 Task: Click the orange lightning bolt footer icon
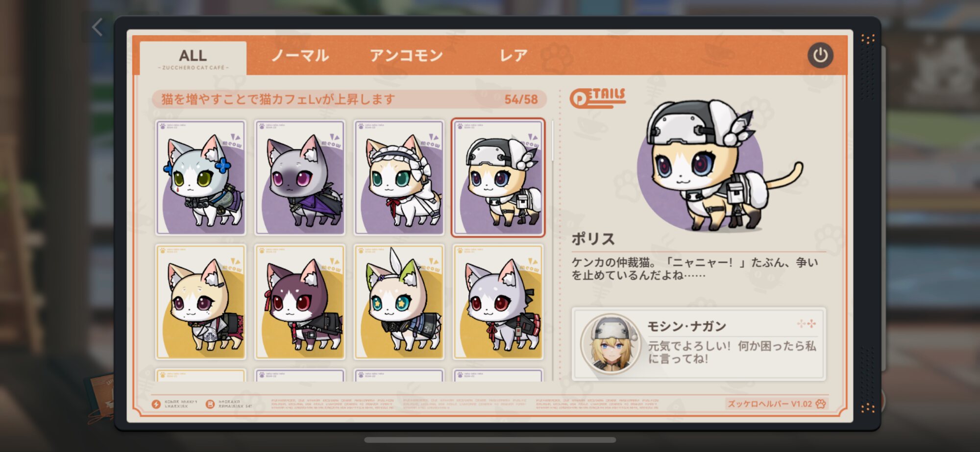tap(156, 404)
